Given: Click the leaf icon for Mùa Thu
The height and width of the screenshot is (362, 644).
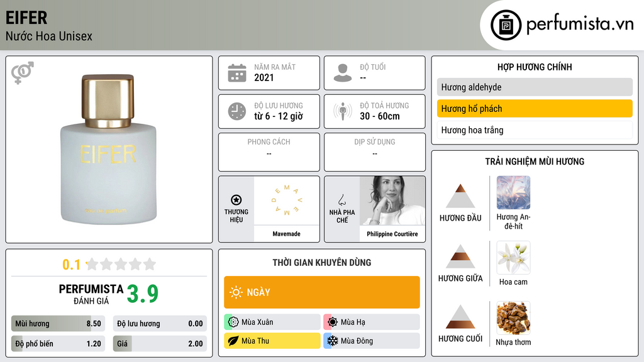Looking at the screenshot, I should pos(233,341).
